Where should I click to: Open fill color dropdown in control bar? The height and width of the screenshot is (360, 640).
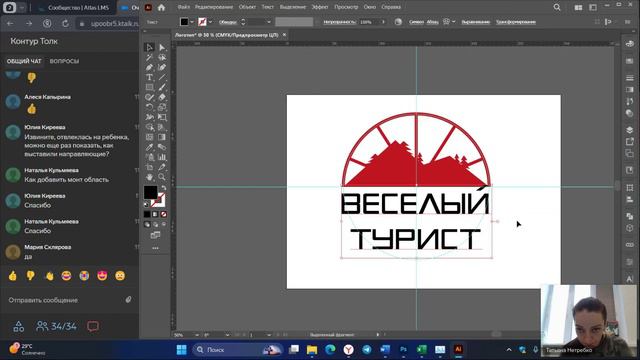click(x=192, y=22)
